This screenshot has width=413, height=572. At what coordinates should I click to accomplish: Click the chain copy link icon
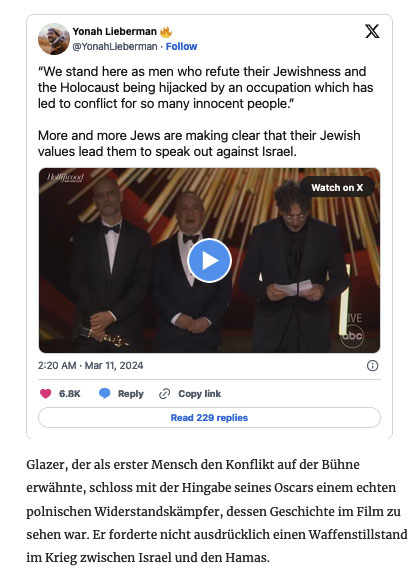pos(165,394)
